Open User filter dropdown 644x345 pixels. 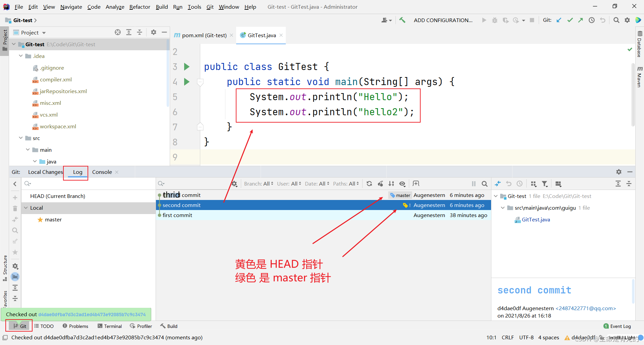click(289, 184)
